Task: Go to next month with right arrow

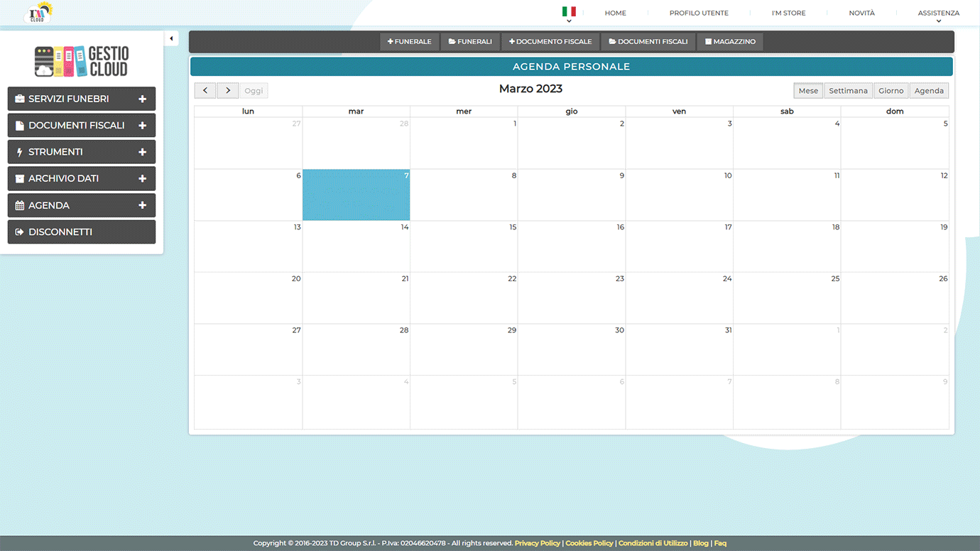Action: click(x=228, y=91)
